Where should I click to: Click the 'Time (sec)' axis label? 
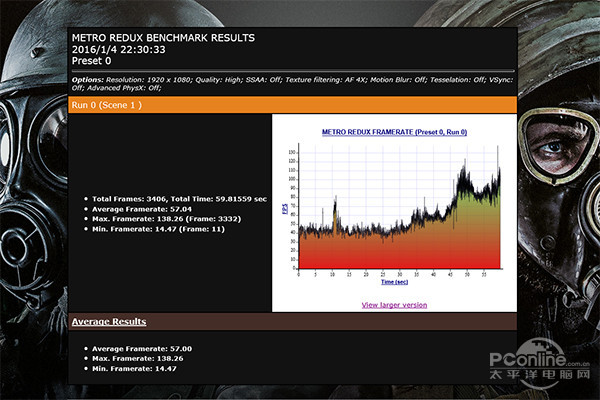(394, 282)
